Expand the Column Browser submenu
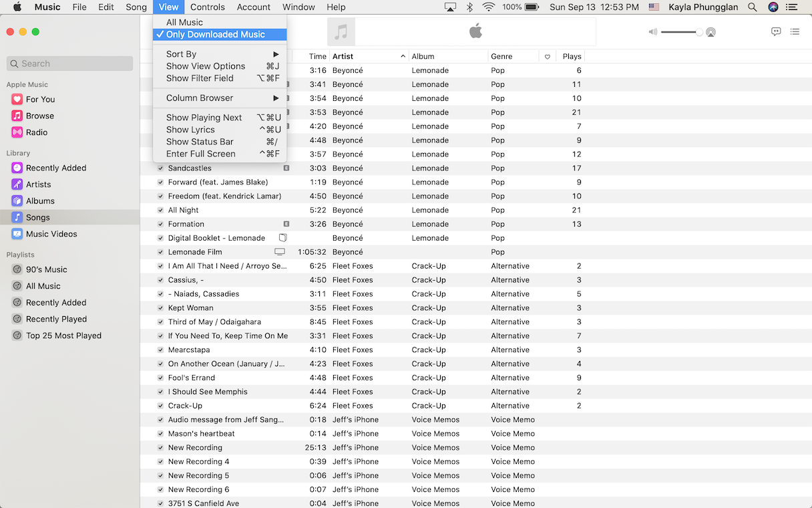The image size is (812, 508). pos(198,98)
